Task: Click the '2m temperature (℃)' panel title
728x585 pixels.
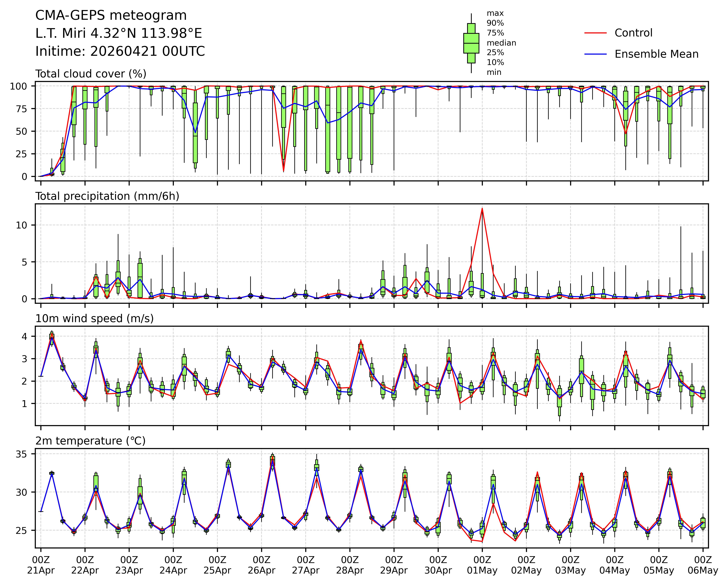Action: coord(91,441)
